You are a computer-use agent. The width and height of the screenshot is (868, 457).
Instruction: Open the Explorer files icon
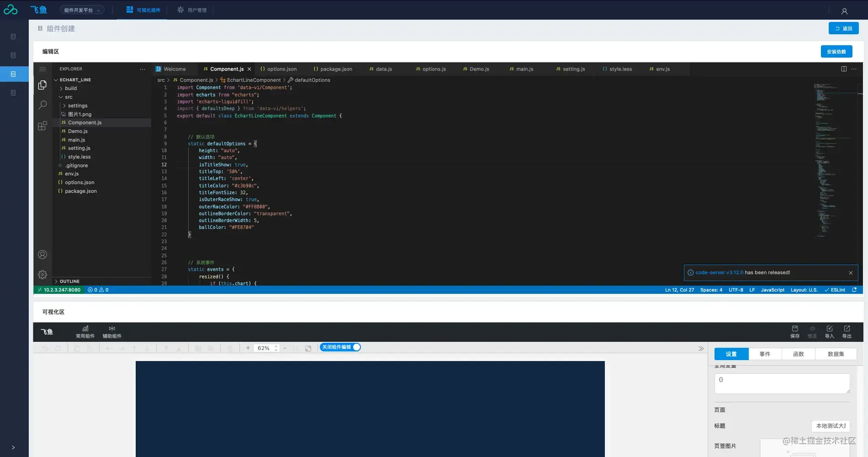click(x=42, y=85)
